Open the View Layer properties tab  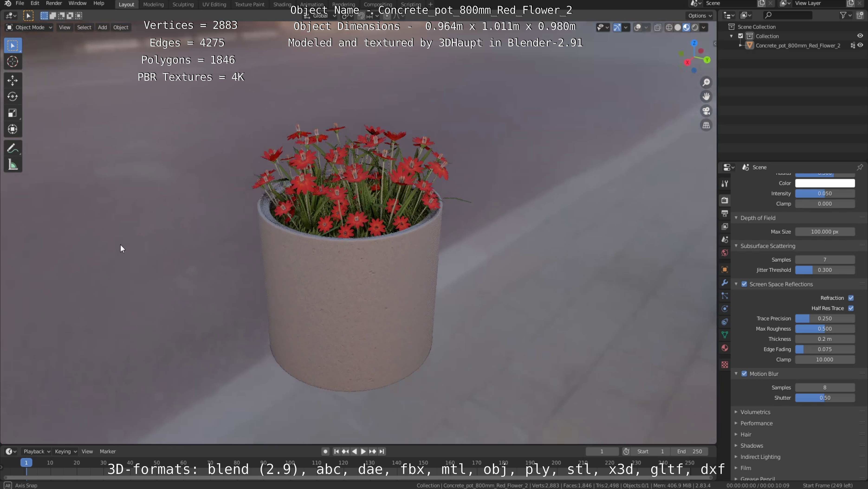[725, 227]
